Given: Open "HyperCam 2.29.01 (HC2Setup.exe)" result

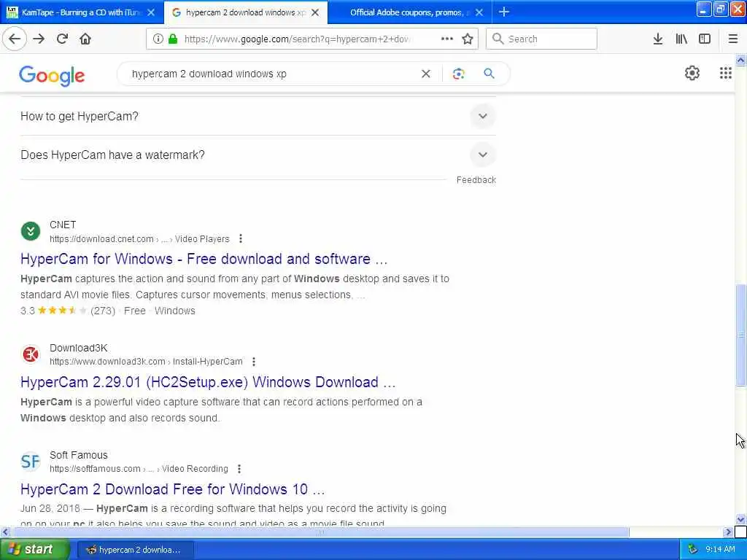Looking at the screenshot, I should pos(208,382).
